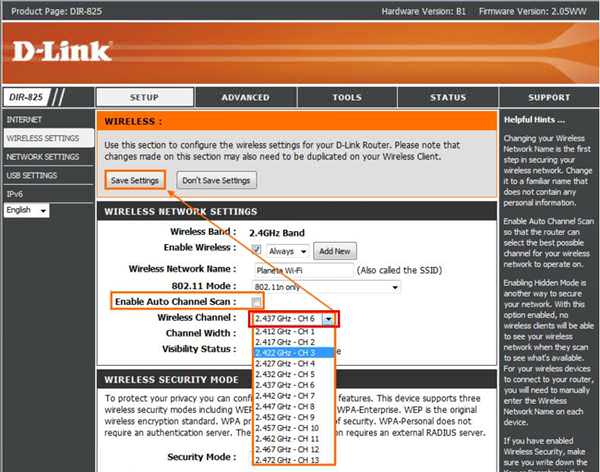Click the DIR-825 model label

(26, 97)
